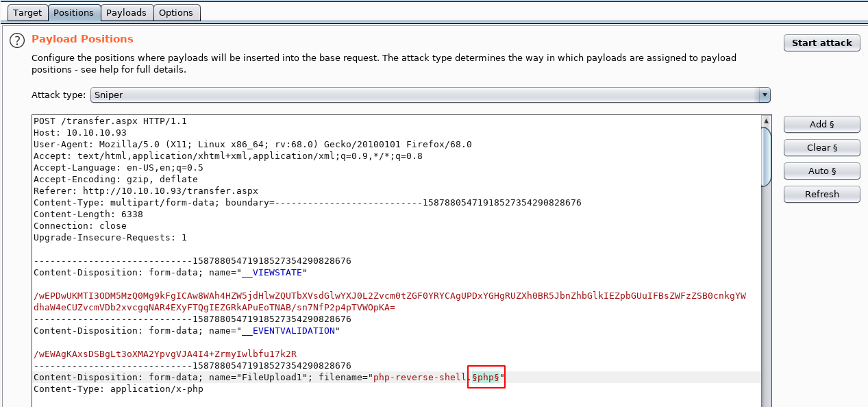Open the Payload Positions help icon
Viewport: 868px width, 407px height.
[x=17, y=41]
